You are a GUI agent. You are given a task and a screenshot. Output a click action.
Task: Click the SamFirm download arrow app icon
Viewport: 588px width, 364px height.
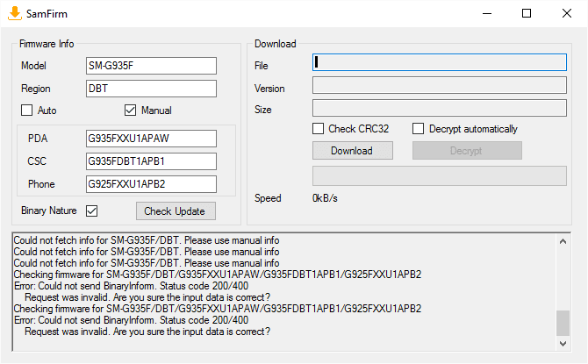pos(15,13)
